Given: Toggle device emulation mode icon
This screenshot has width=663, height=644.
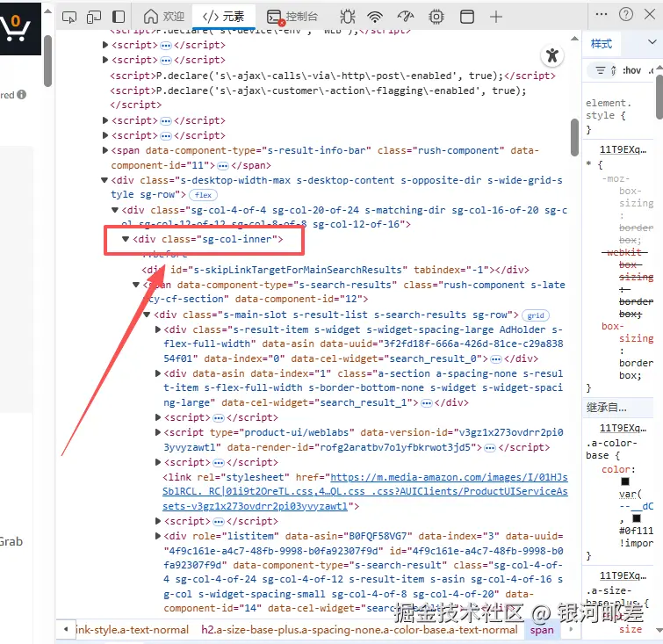Looking at the screenshot, I should (94, 17).
